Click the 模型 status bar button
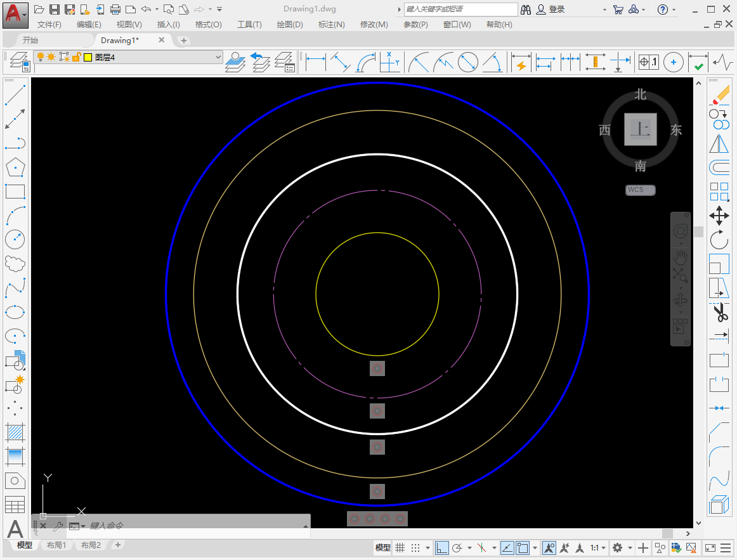Screen dimensions: 737x560 (382, 548)
